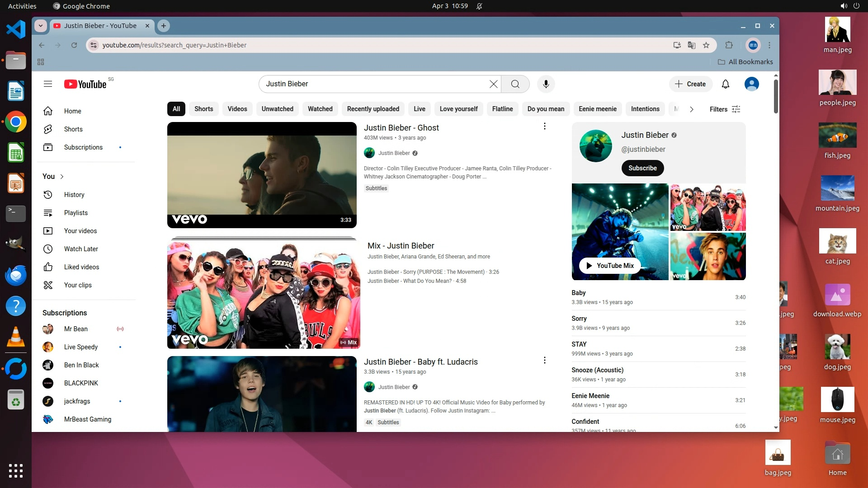Toggle the Live filter chip
Image resolution: width=868 pixels, height=488 pixels.
tap(419, 109)
